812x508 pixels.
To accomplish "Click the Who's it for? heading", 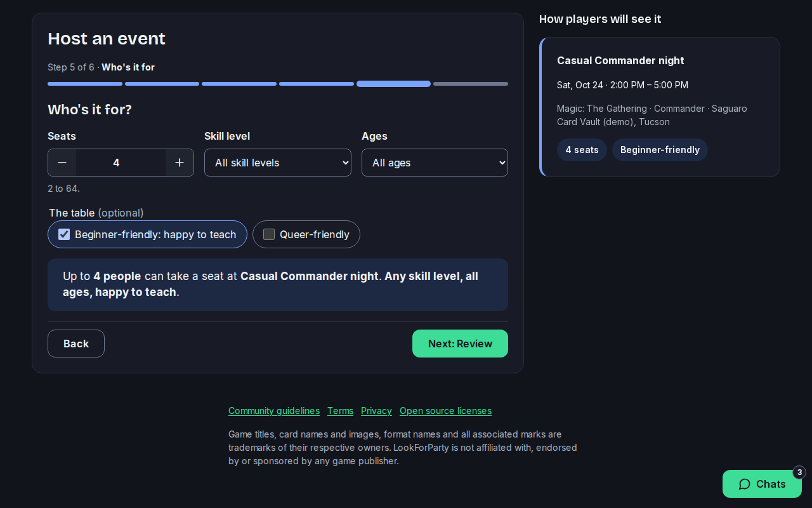I will [89, 110].
